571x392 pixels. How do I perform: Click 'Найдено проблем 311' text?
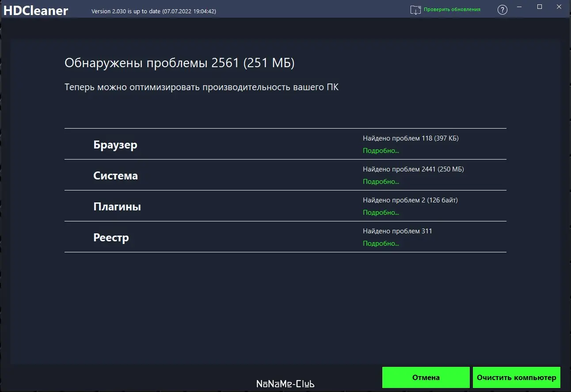pos(397,231)
